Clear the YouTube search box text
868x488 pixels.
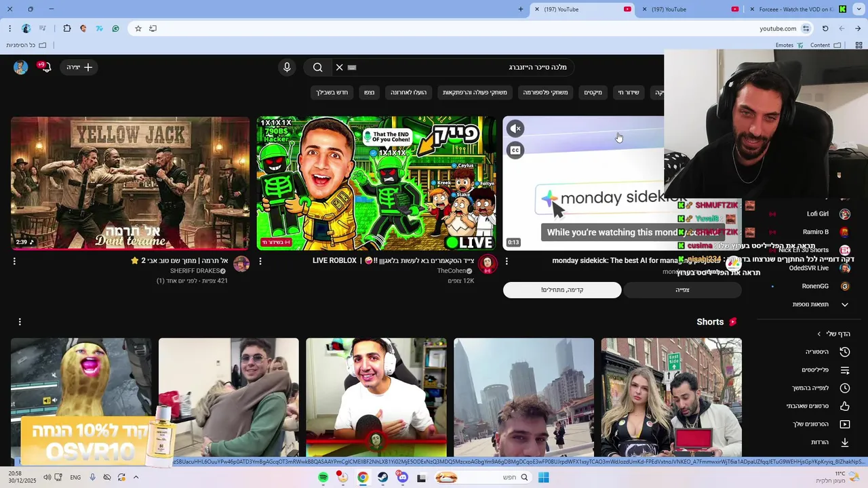[340, 67]
